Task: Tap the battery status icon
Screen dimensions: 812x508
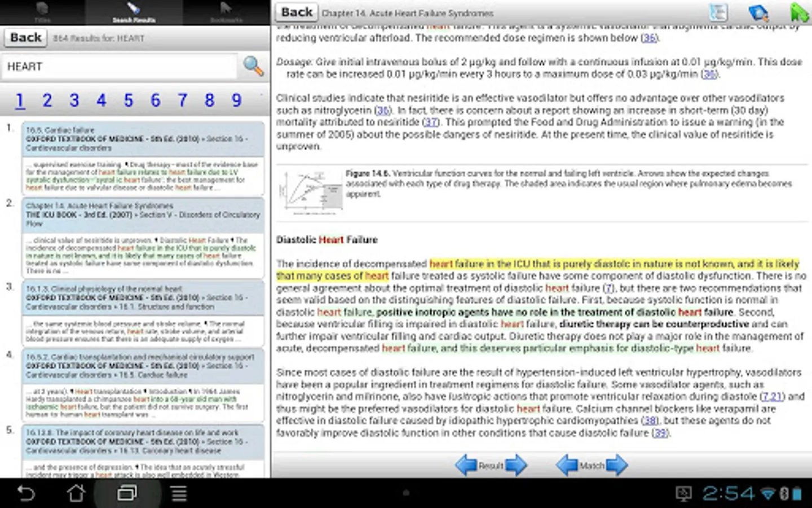Action: [x=797, y=494]
